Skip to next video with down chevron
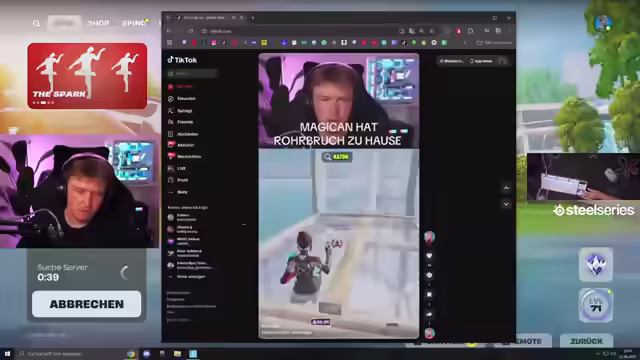 (x=506, y=204)
